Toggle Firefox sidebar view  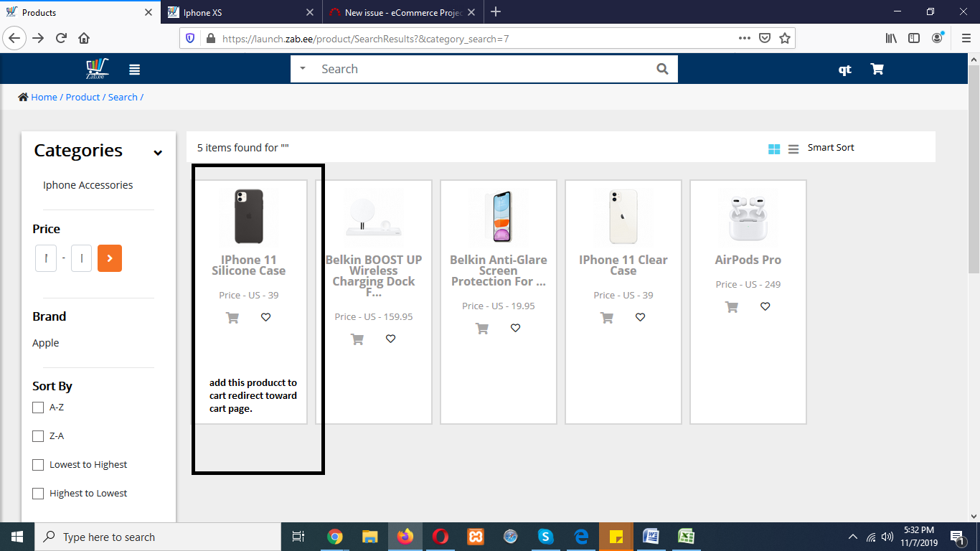914,38
